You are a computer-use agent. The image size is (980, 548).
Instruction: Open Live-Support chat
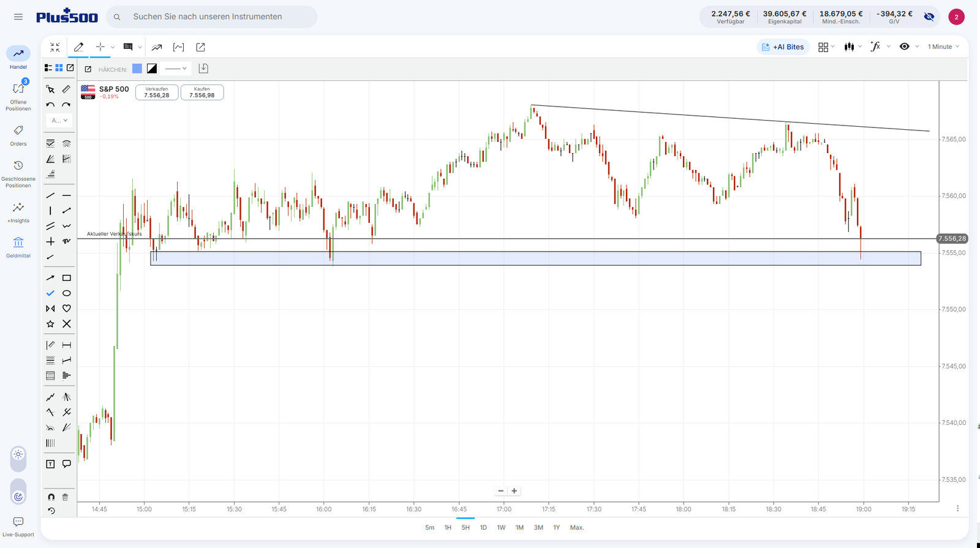18,527
